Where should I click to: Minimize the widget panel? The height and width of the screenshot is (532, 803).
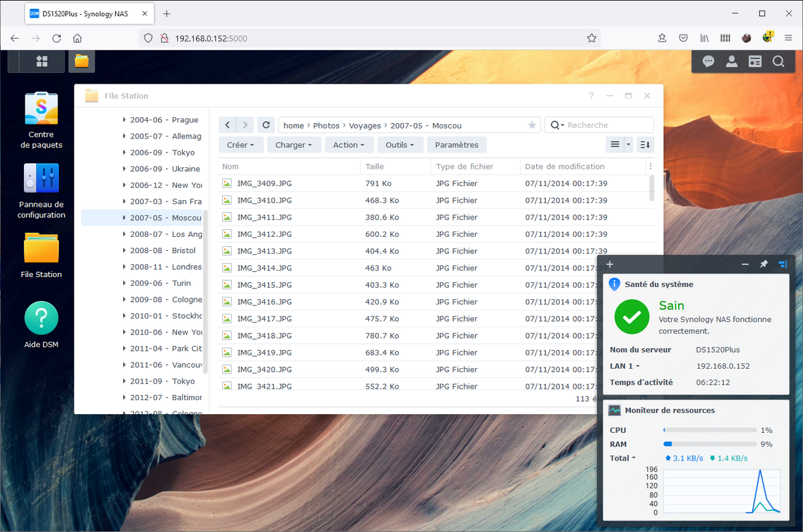point(745,264)
